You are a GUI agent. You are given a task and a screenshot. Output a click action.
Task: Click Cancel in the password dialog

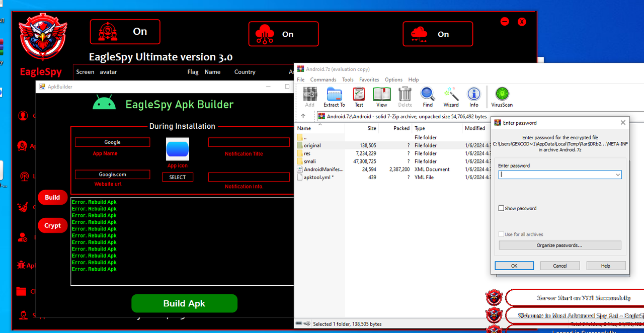point(560,266)
